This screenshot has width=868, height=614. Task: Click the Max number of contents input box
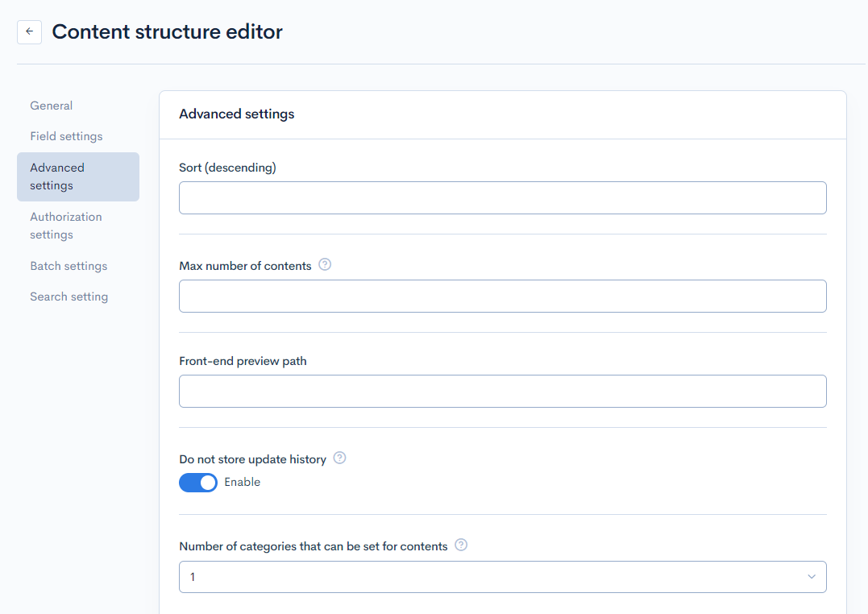point(502,296)
